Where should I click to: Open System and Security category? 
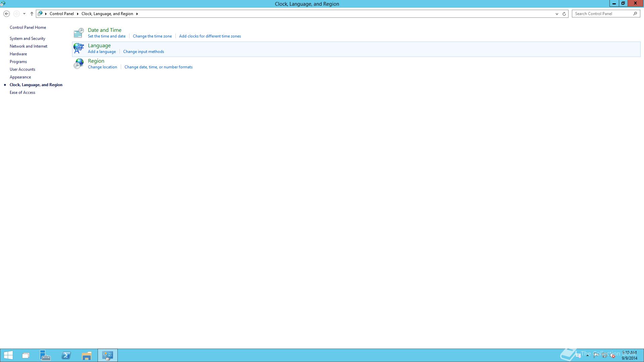click(x=28, y=39)
